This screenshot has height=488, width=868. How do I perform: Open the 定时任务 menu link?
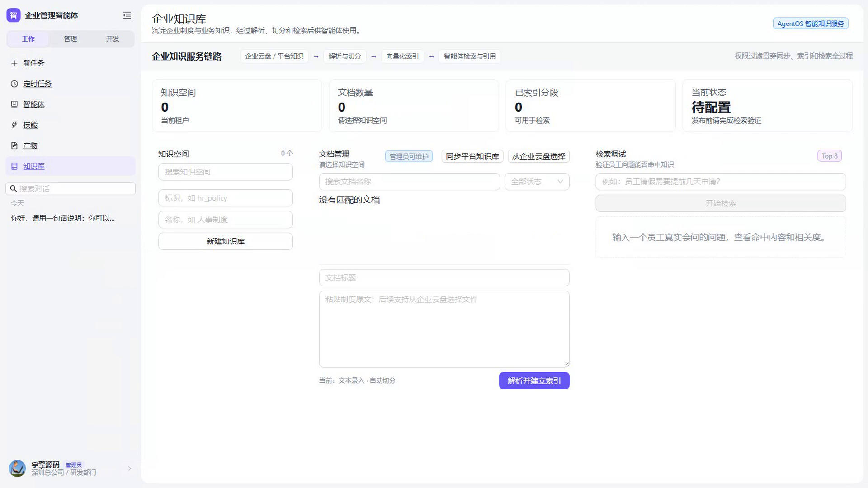point(38,84)
